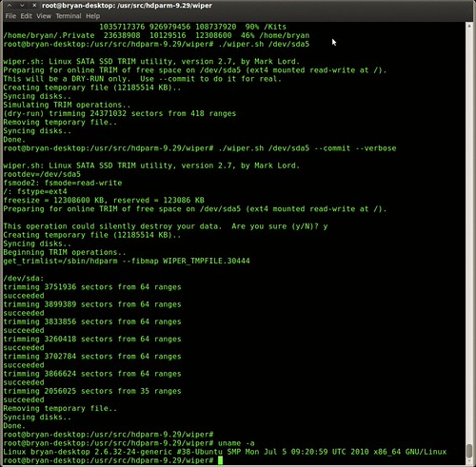Close the terminal window with the X icon
This screenshot has height=467, width=476.
[x=34, y=6]
